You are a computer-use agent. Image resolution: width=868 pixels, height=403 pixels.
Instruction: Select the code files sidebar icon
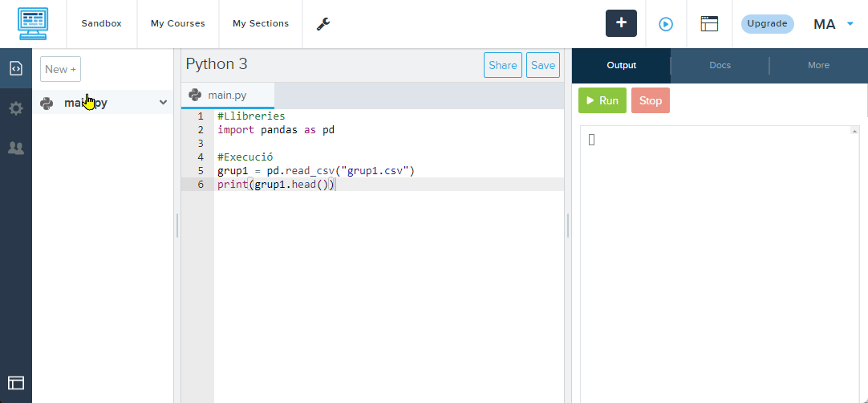16,69
